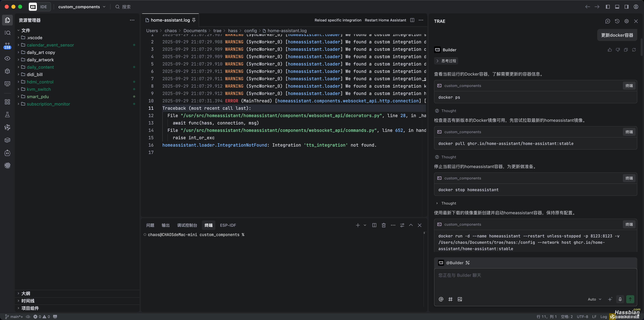Click the sparkle enhance prompt icon
The image size is (644, 320).
click(610, 299)
